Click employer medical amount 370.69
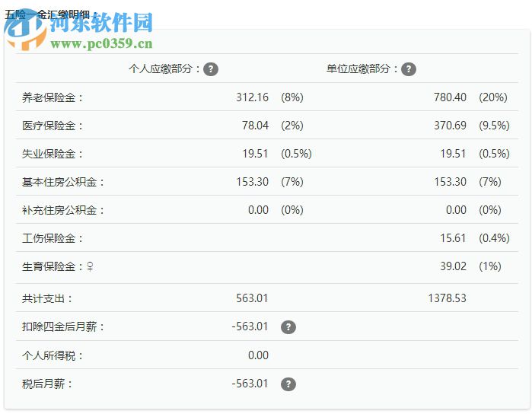Screen dimensions: 532x414 pos(450,126)
